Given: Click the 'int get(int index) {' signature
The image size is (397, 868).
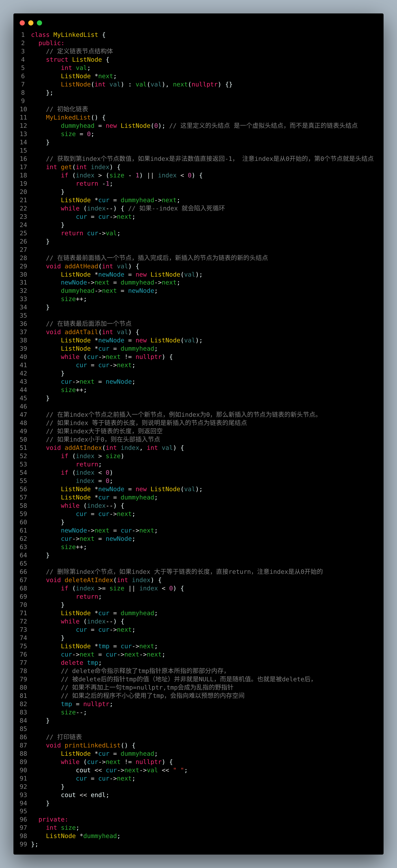Looking at the screenshot, I should coord(83,167).
